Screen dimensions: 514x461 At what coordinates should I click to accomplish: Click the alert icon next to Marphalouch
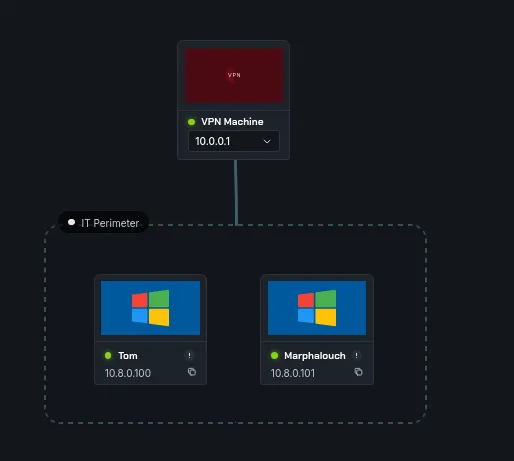coord(356,356)
